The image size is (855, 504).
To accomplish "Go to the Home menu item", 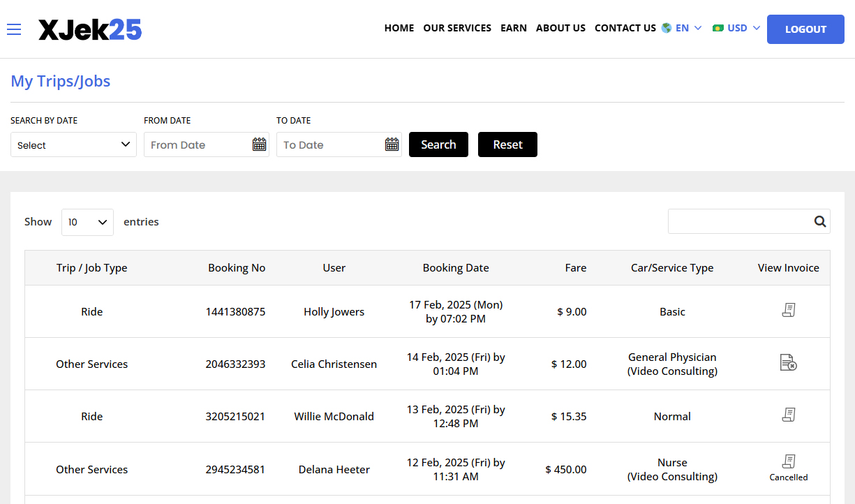I will (399, 29).
